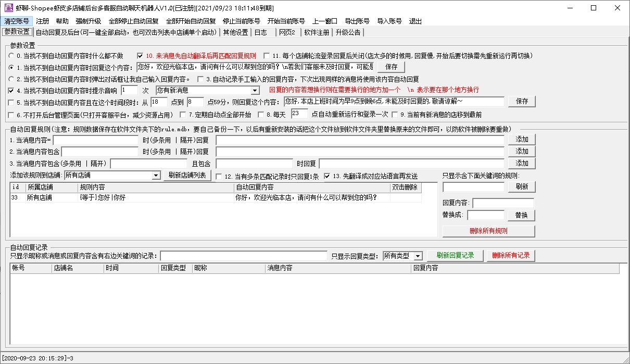Open the 所有店铺 shop dropdown

pyautogui.click(x=156, y=176)
